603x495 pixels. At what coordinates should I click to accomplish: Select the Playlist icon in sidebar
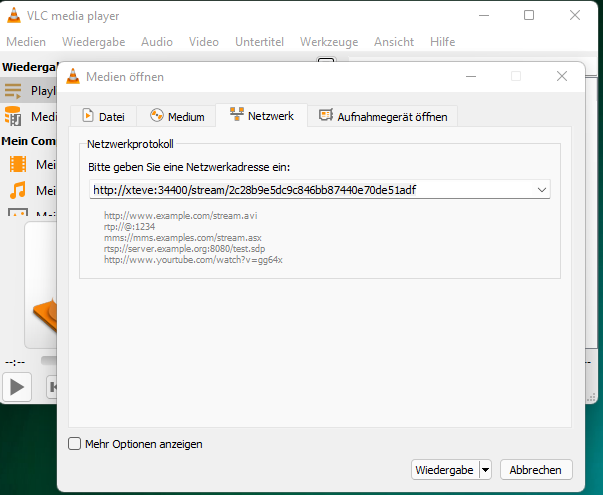[13, 91]
